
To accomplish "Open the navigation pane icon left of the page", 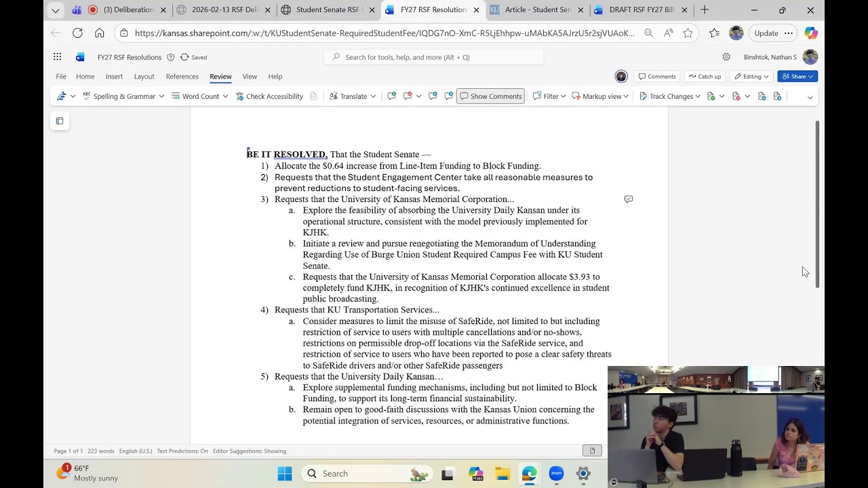I will [60, 121].
